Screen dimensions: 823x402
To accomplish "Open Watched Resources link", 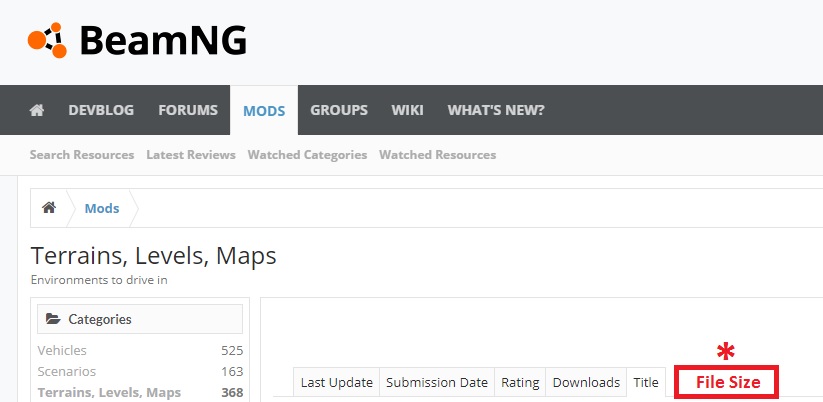I will point(438,155).
